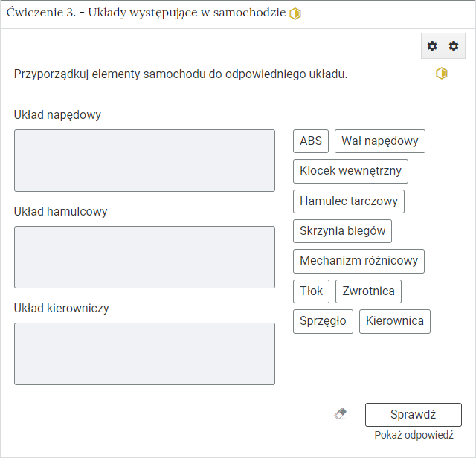The image size is (476, 458).
Task: Select the Skrzynia biegów item
Action: [x=342, y=231]
